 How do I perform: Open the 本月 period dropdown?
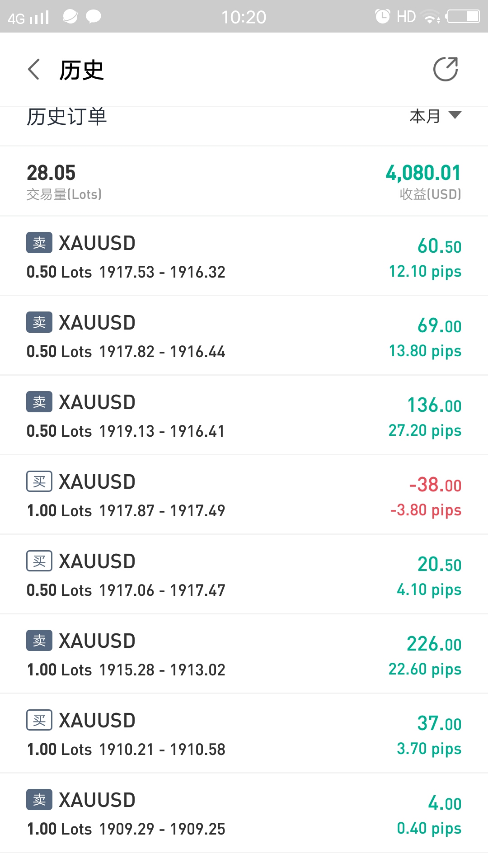435,116
